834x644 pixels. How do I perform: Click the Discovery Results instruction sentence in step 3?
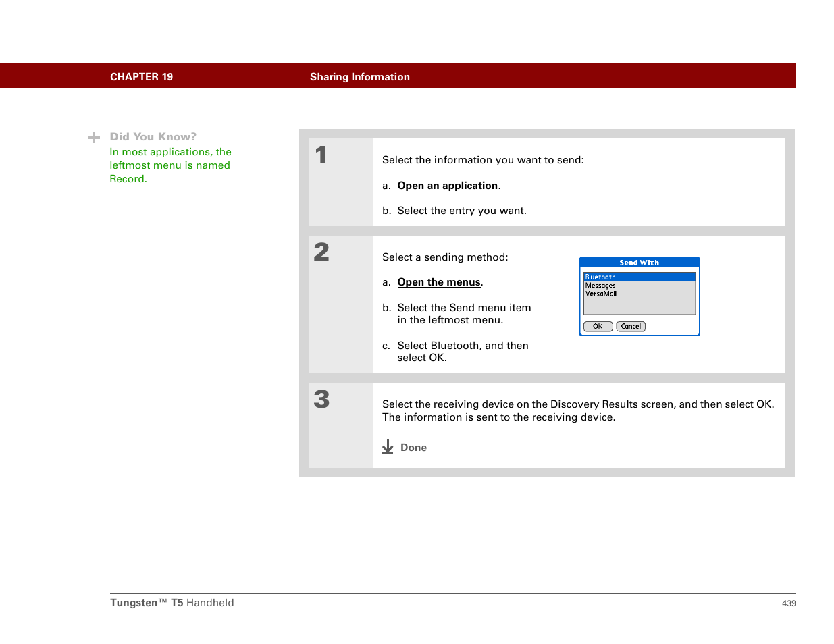[578, 404]
